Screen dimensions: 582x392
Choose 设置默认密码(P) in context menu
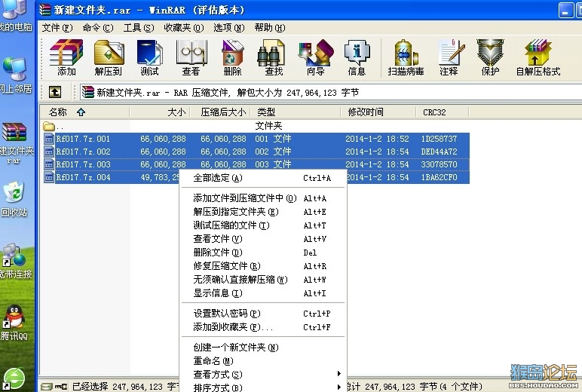click(263, 314)
